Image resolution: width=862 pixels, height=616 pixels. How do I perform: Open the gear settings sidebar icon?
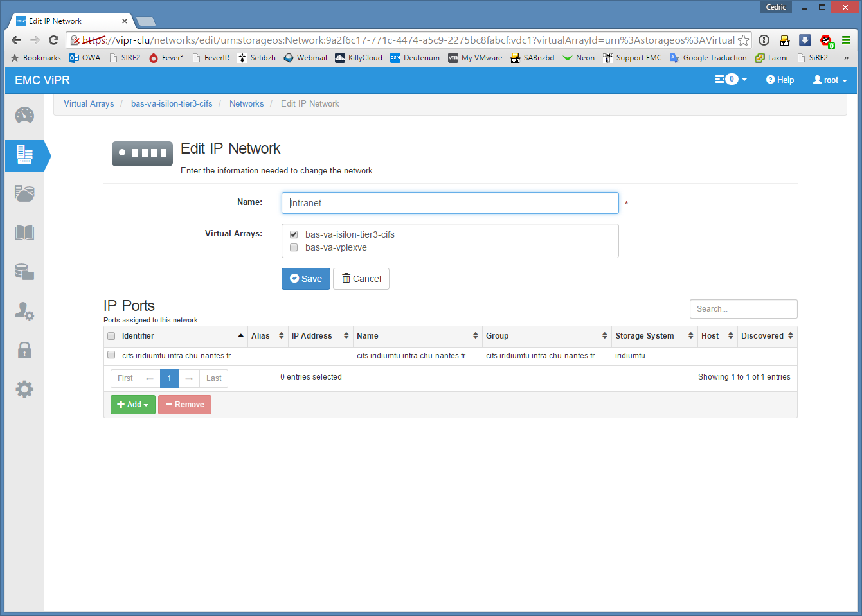(x=24, y=389)
